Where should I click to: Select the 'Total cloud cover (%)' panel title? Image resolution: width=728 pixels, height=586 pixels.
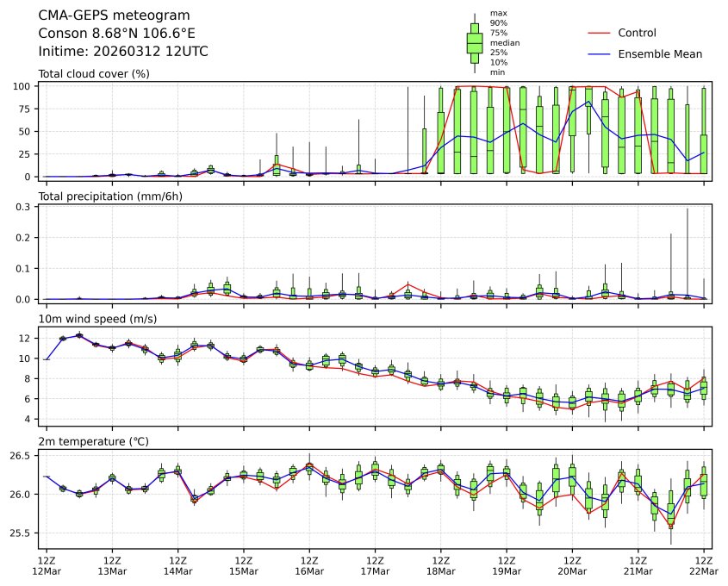(94, 74)
